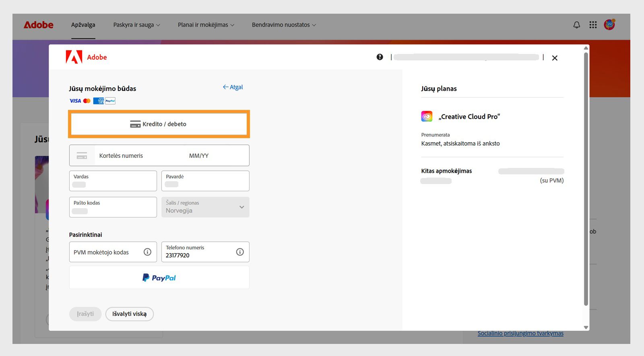
Task: Open the user profile avatar
Action: tap(609, 25)
